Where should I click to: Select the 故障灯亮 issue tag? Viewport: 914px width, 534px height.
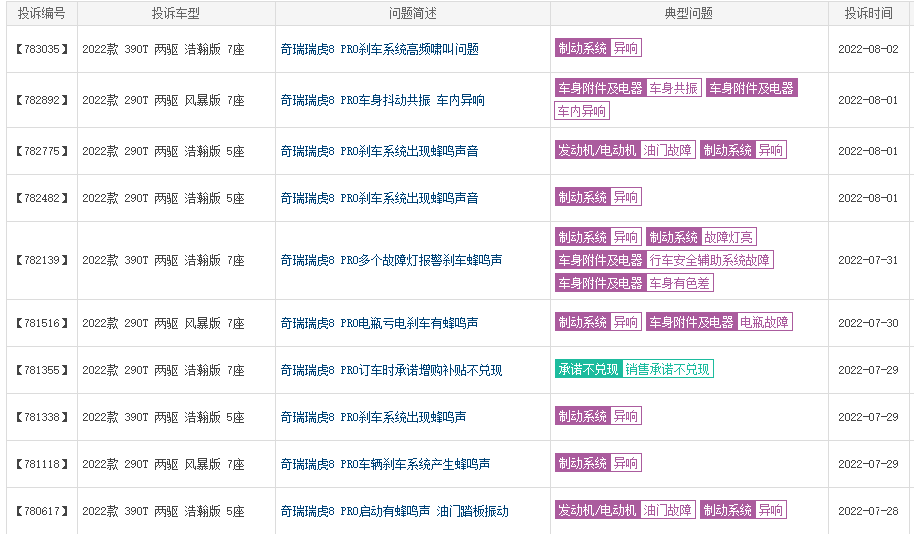[x=729, y=237]
